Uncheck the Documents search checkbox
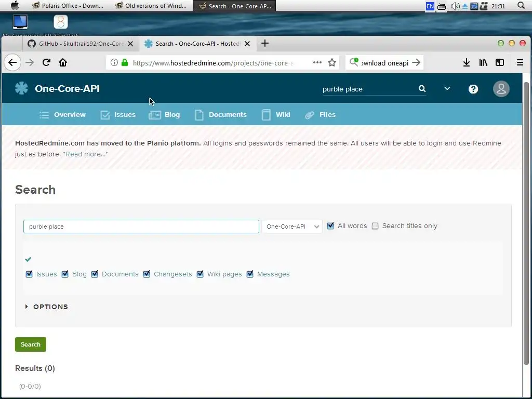Screen dimensions: 532x399 [95, 274]
